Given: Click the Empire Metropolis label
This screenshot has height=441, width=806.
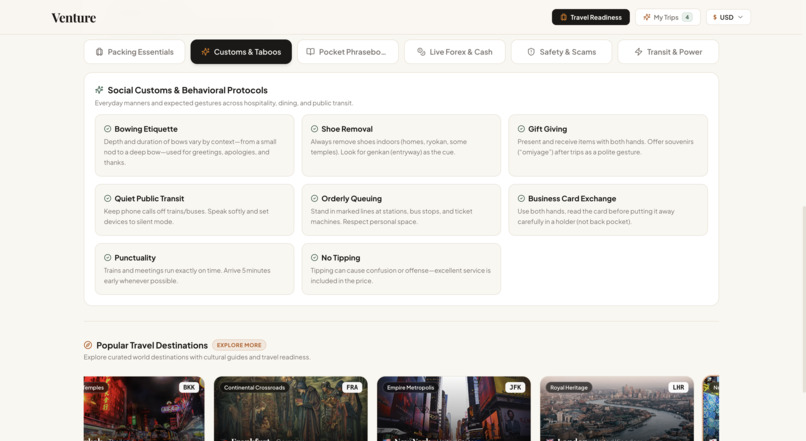Looking at the screenshot, I should 411,388.
